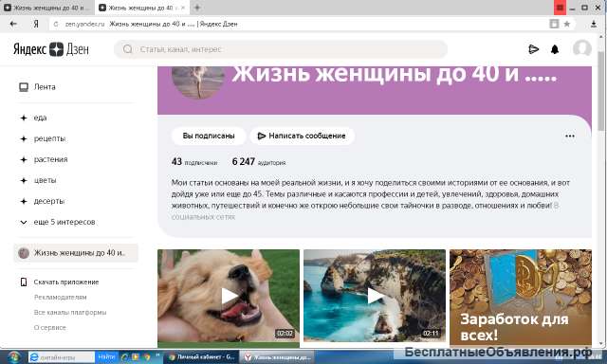This screenshot has height=364, width=607.
Task: Reload the page with the refresh icon
Action: 56,24
